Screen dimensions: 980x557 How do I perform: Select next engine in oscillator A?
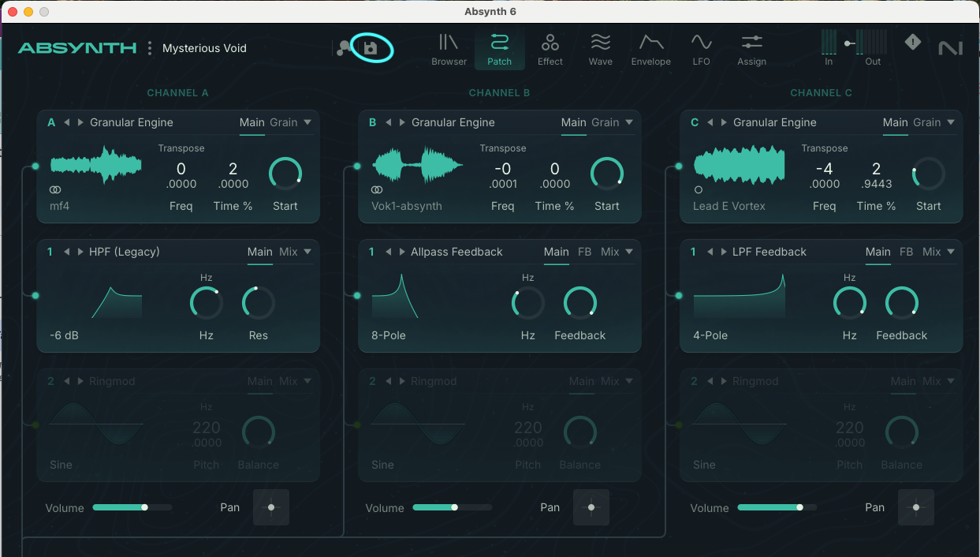pyautogui.click(x=80, y=122)
